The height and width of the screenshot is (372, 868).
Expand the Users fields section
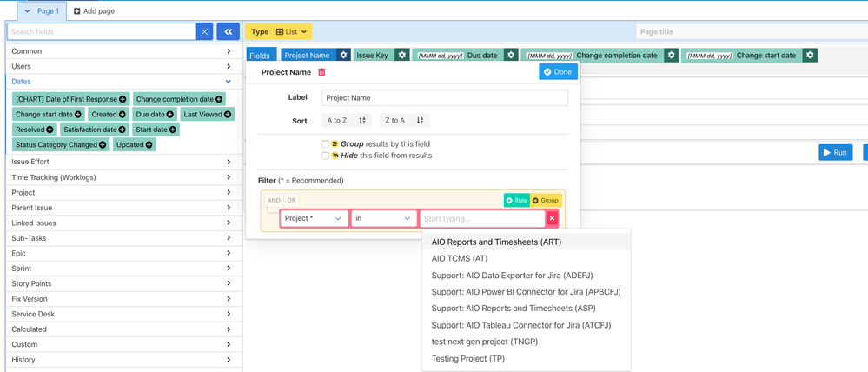click(x=124, y=66)
